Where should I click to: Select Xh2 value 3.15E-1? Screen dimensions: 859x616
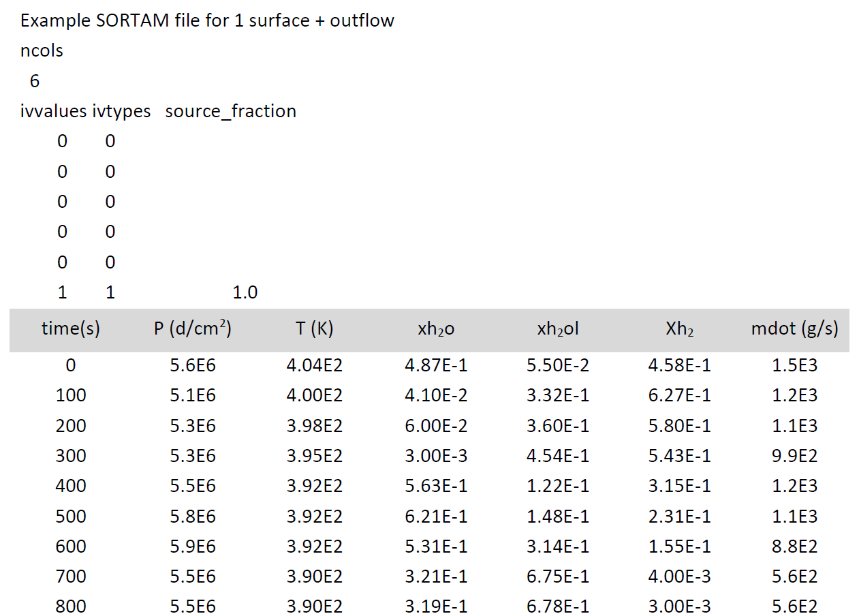point(680,486)
